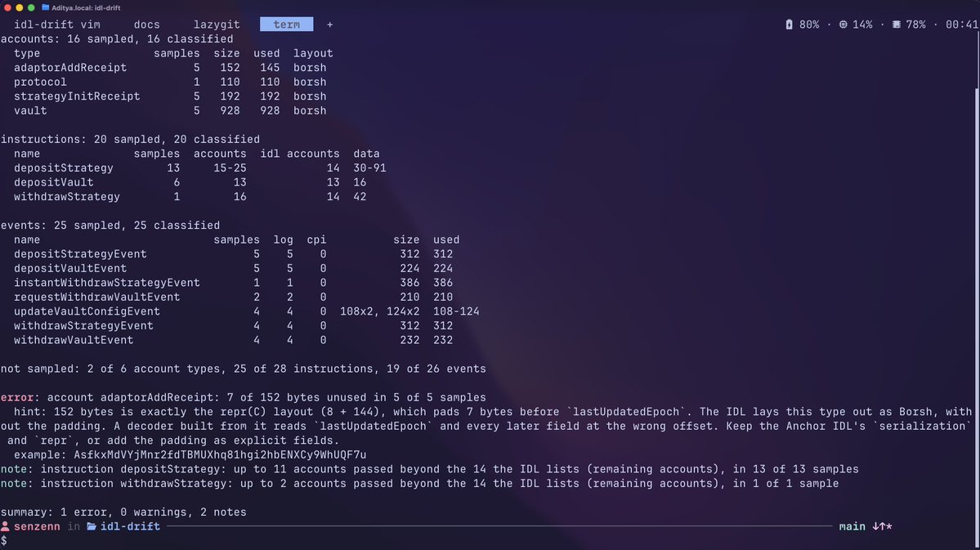Click the shell prompt dollar sign
The image size is (980, 550).
(x=4, y=541)
